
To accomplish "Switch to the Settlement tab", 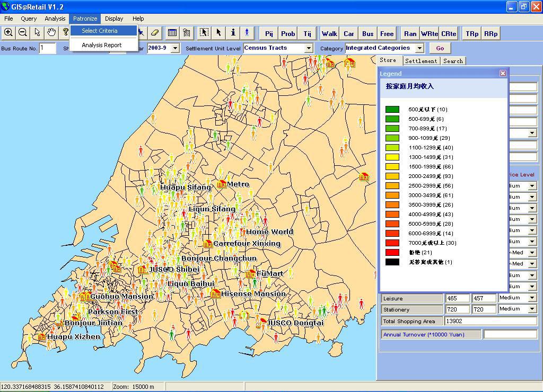I will (x=421, y=61).
